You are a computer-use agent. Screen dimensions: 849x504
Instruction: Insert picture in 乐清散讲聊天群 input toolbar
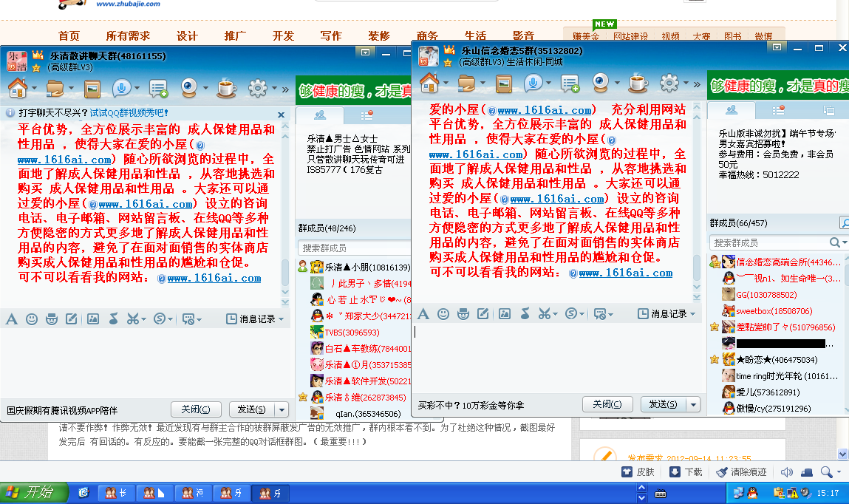(x=93, y=319)
